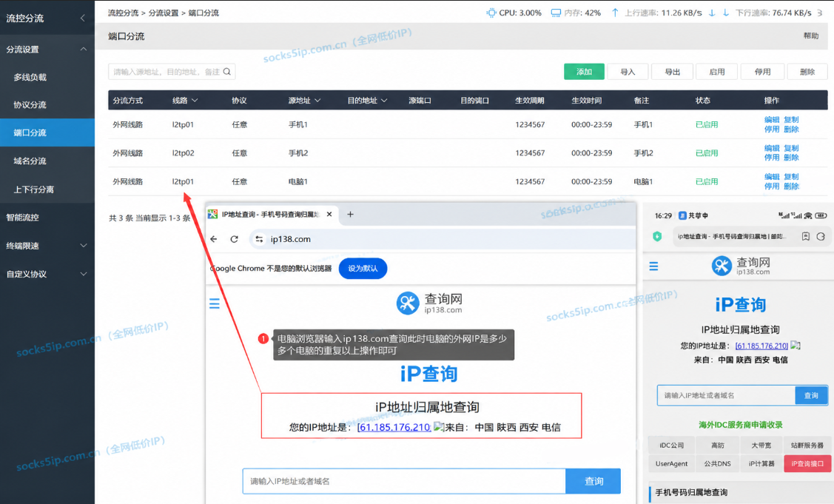
Task: Click the 设为默认 browser button
Action: click(363, 268)
